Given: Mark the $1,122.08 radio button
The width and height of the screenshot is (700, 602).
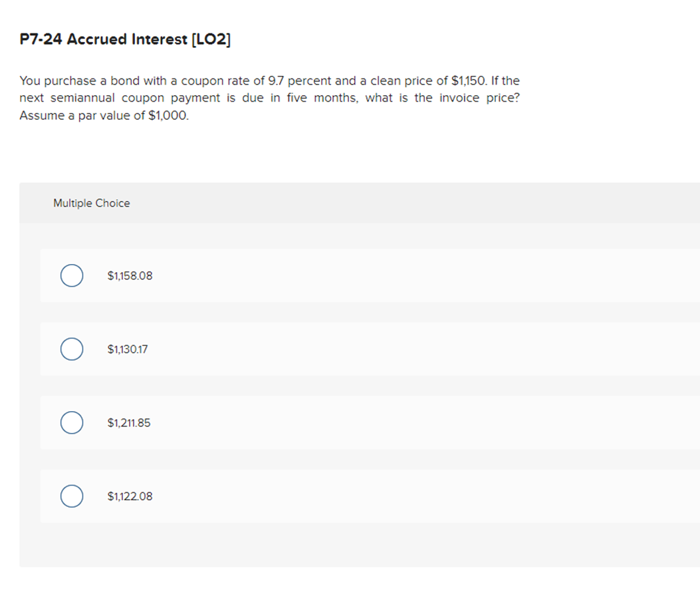Looking at the screenshot, I should coord(72,496).
